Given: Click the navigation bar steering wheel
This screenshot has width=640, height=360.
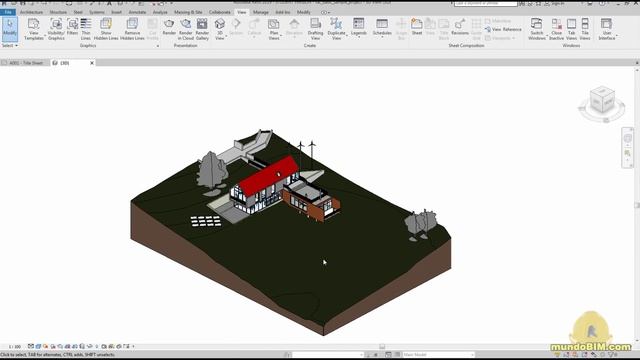Looking at the screenshot, I should click(x=628, y=138).
